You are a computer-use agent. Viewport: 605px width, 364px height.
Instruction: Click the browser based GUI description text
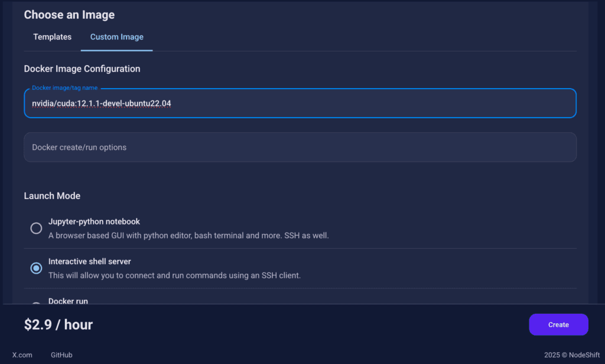188,235
